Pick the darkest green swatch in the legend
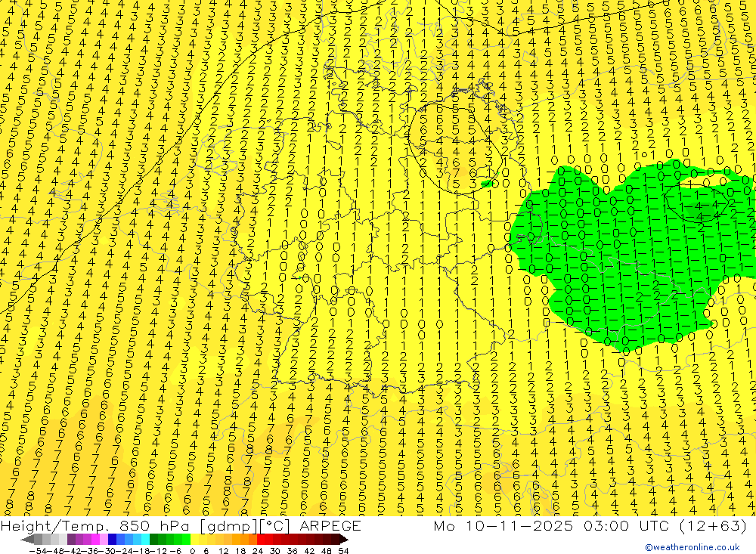This screenshot has width=756, height=554. tap(153, 540)
